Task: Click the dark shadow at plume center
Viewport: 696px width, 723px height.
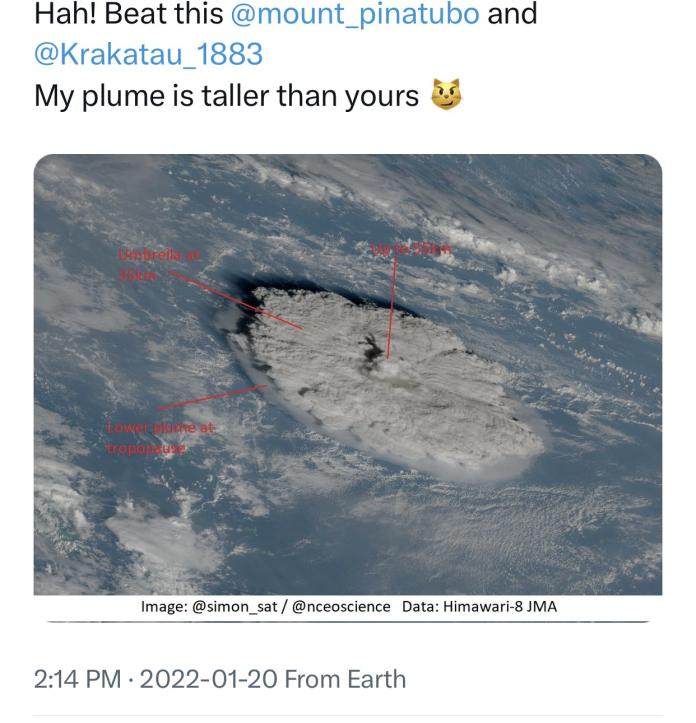Action: (x=375, y=343)
